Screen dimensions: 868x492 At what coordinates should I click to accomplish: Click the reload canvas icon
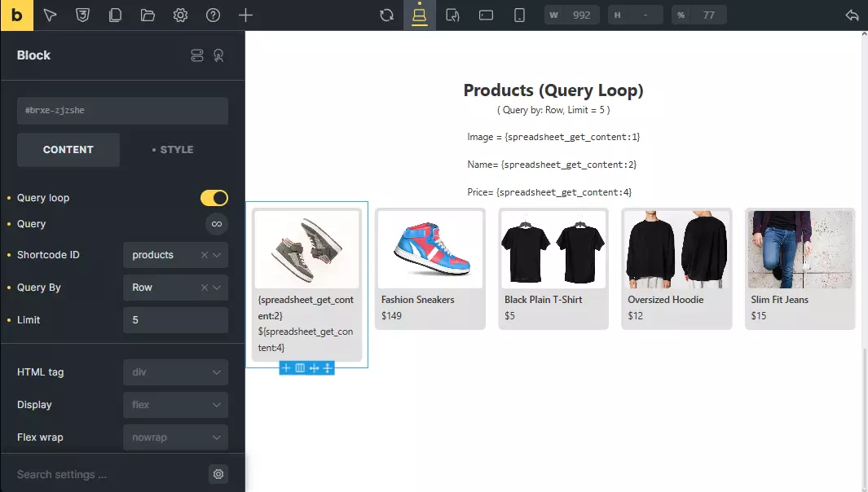387,15
